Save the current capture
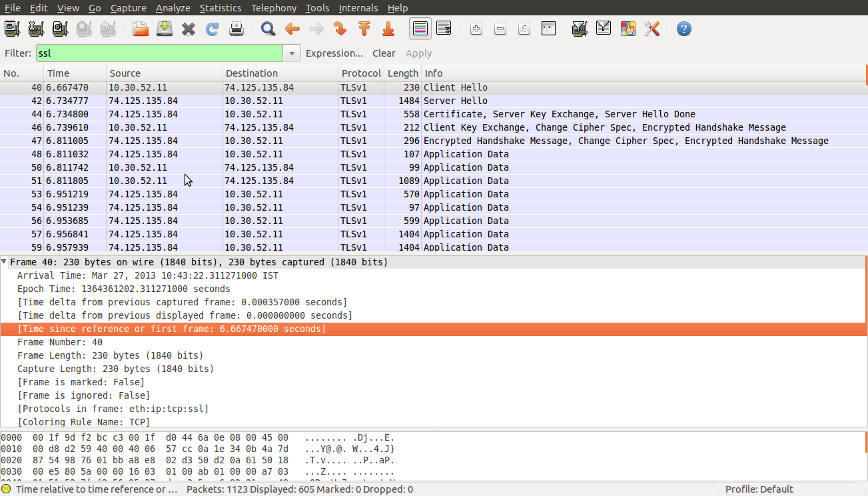 click(x=163, y=29)
